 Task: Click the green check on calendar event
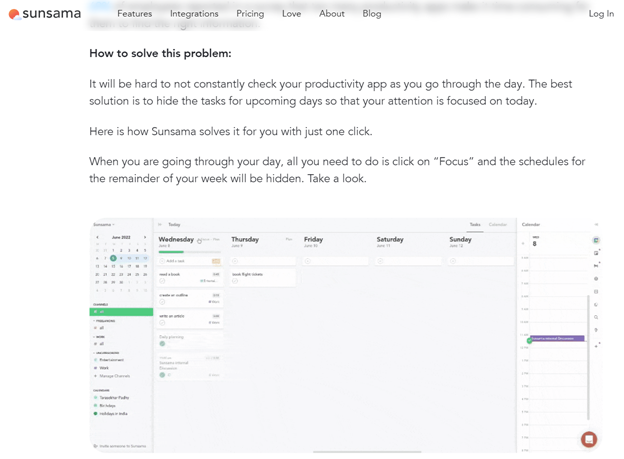pyautogui.click(x=530, y=340)
